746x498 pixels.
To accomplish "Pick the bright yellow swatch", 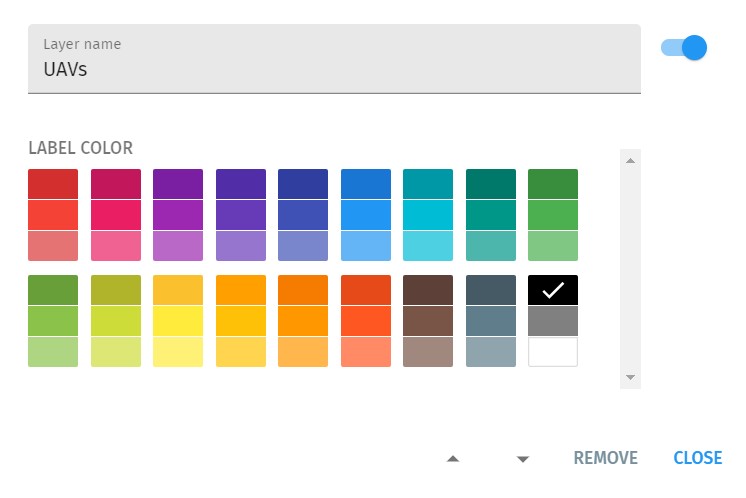I will tap(178, 321).
